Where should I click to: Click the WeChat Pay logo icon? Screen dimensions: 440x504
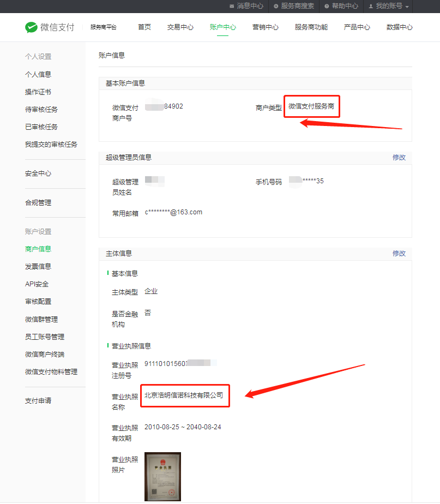32,27
